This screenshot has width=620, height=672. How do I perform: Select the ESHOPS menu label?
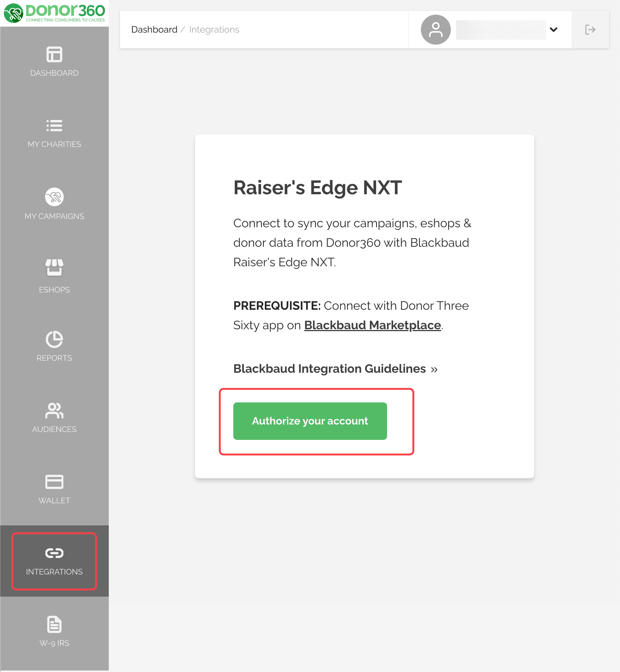click(x=54, y=290)
